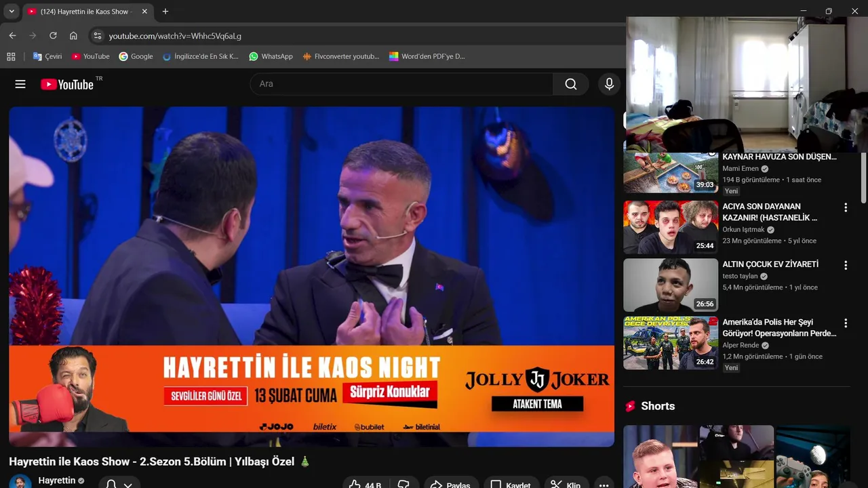868x488 pixels.
Task: Reload the current page
Action: pyautogui.click(x=53, y=36)
